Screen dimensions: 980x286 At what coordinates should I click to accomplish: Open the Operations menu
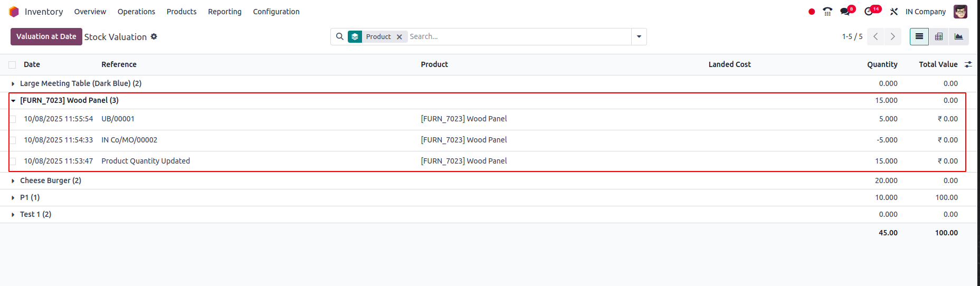point(136,12)
